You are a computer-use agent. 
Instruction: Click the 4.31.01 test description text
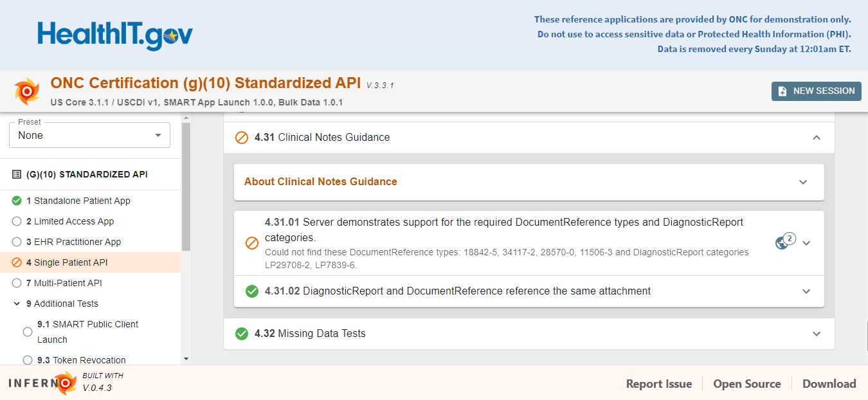pyautogui.click(x=504, y=230)
